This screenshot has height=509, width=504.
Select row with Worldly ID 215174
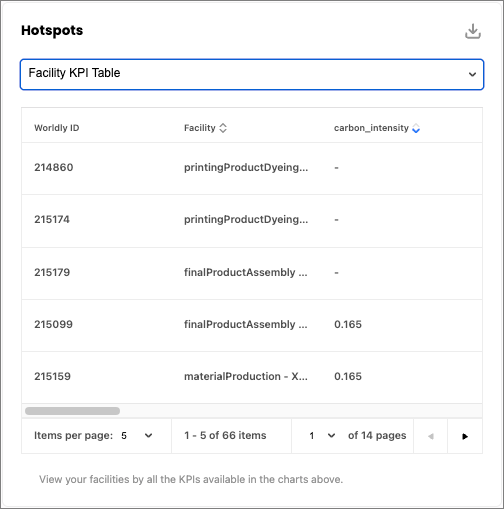(x=252, y=221)
